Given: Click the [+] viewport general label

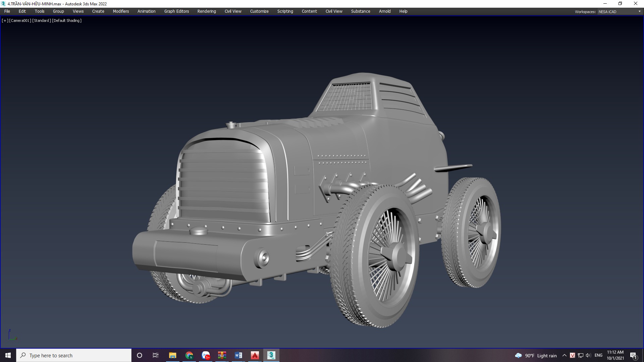Looking at the screenshot, I should pos(5,20).
